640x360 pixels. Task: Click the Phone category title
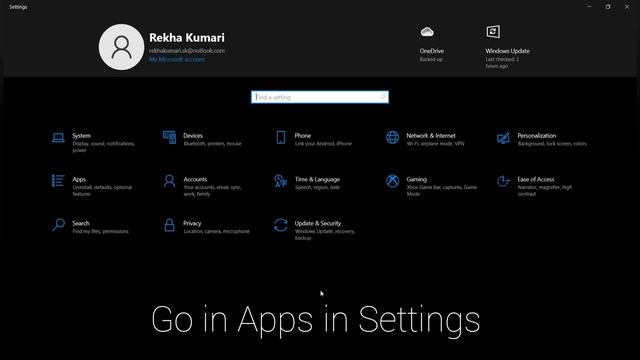[x=302, y=136]
